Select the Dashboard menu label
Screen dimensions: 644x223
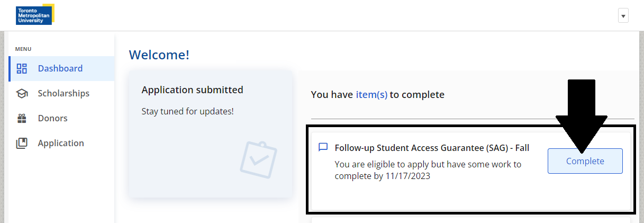point(60,68)
